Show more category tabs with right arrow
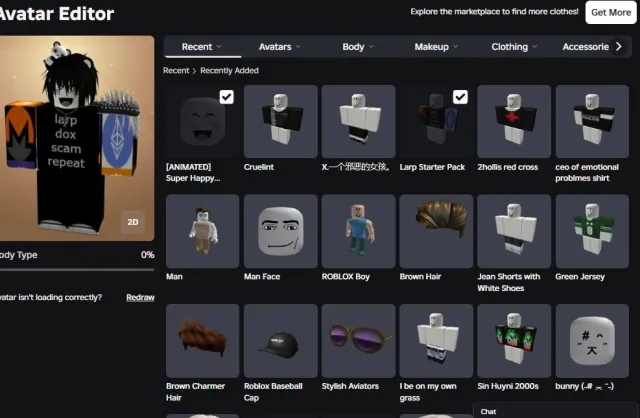The height and width of the screenshot is (418, 640). [619, 47]
